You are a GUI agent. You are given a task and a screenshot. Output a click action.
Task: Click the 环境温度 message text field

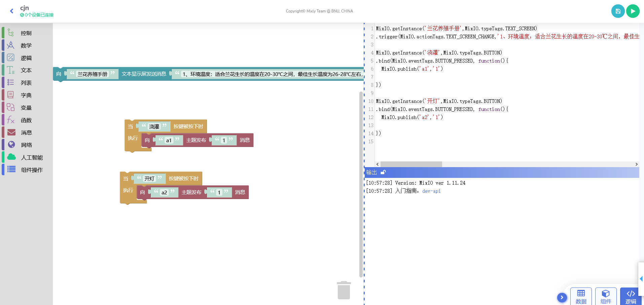point(272,74)
